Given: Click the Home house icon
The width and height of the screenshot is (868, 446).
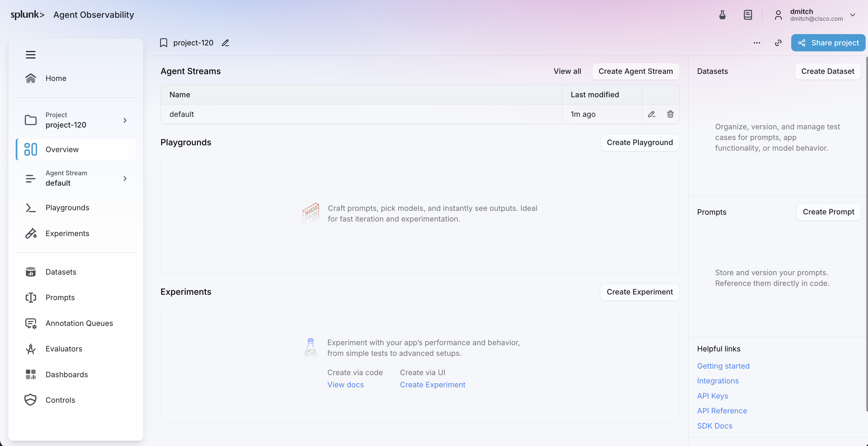Looking at the screenshot, I should [31, 78].
